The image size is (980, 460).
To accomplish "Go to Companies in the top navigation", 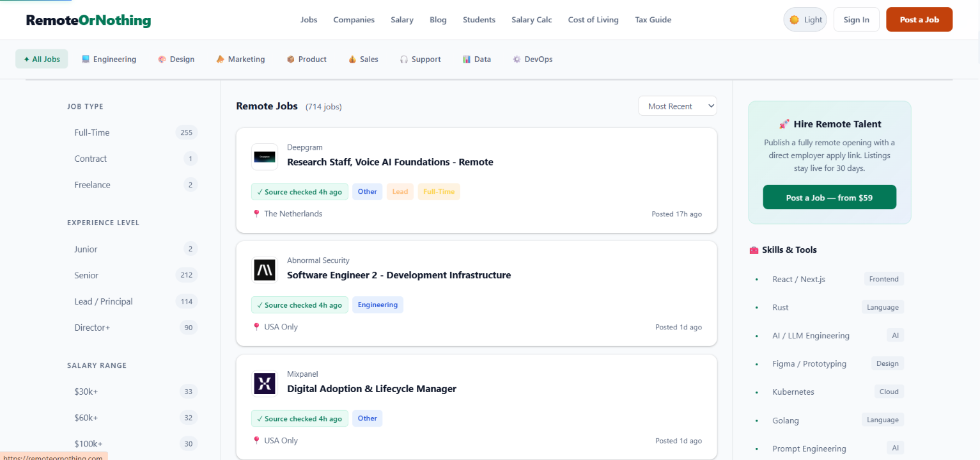I will tap(354, 20).
